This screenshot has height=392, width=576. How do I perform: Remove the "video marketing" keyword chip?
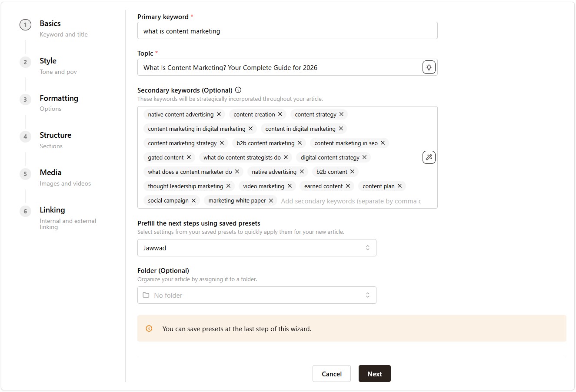point(290,186)
